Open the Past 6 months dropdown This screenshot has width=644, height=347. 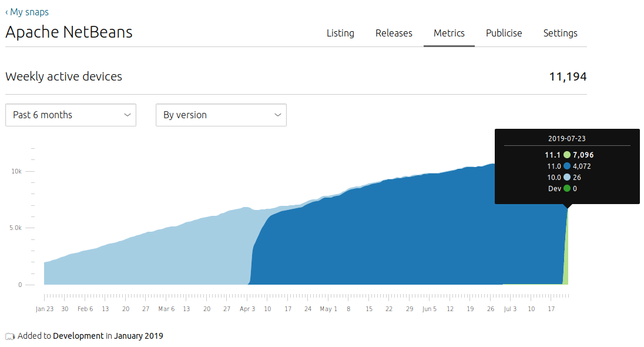click(71, 115)
